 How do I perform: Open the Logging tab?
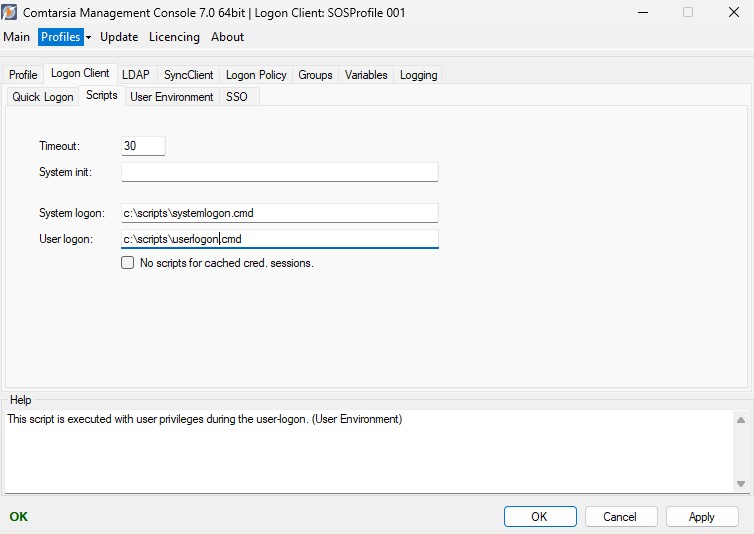coord(418,75)
